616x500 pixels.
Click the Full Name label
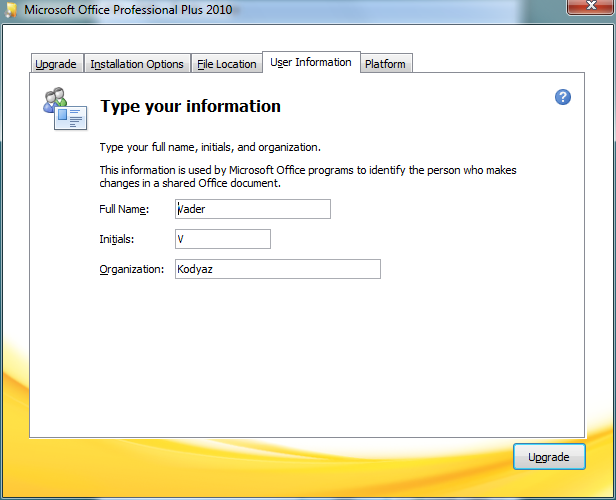click(124, 209)
